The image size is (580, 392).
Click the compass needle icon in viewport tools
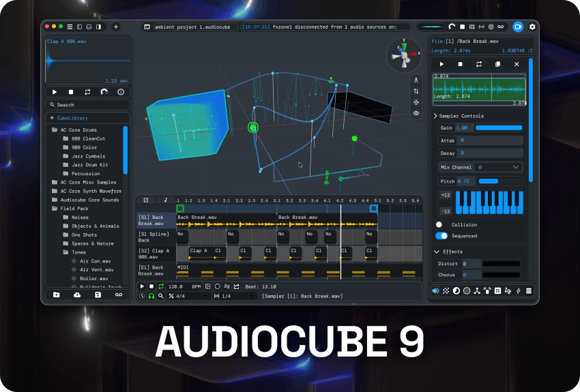tap(416, 80)
